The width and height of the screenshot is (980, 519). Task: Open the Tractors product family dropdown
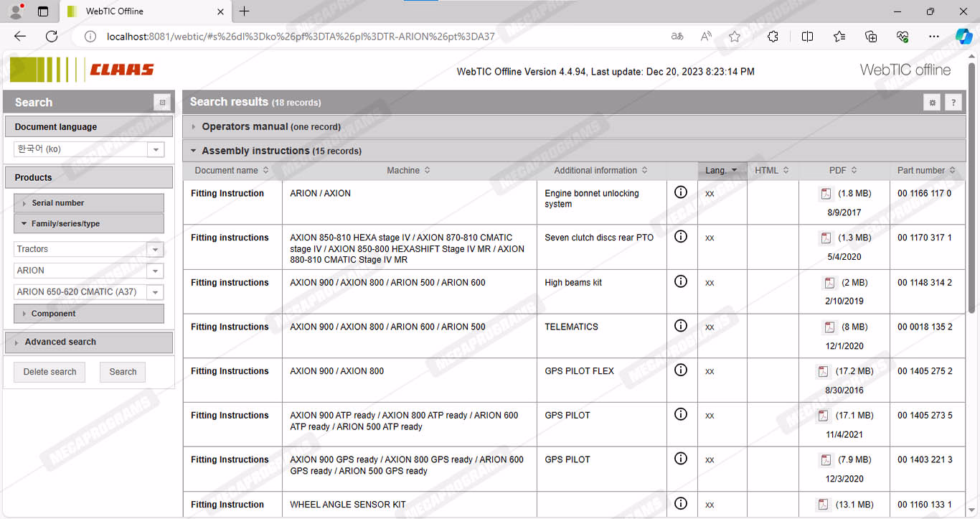(155, 249)
